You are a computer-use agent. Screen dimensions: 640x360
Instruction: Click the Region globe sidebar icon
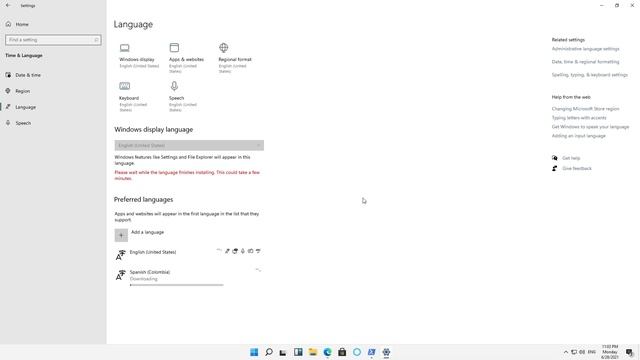coord(8,91)
